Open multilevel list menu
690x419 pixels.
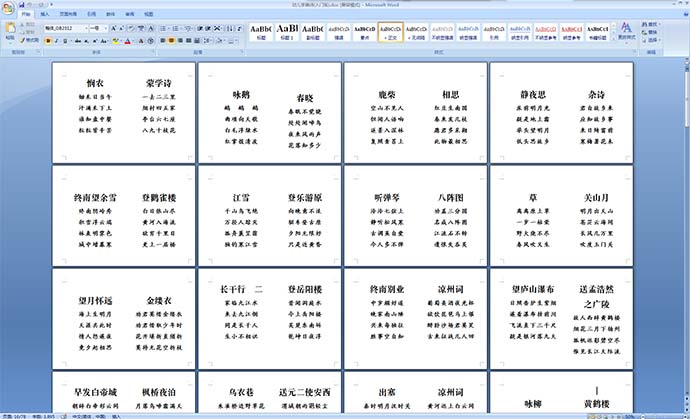click(188, 28)
